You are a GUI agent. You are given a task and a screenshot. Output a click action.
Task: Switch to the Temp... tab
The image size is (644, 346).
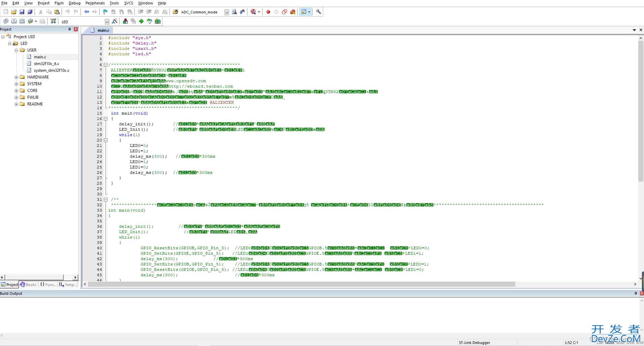point(68,285)
